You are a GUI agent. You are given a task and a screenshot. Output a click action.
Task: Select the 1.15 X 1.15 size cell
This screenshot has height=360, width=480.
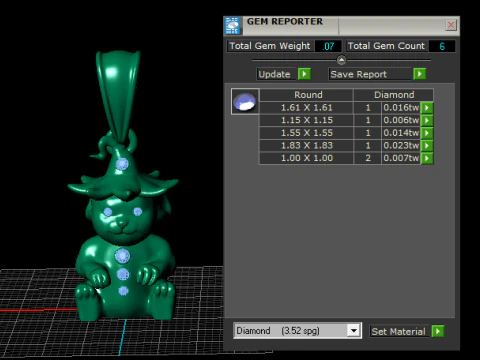(306, 120)
